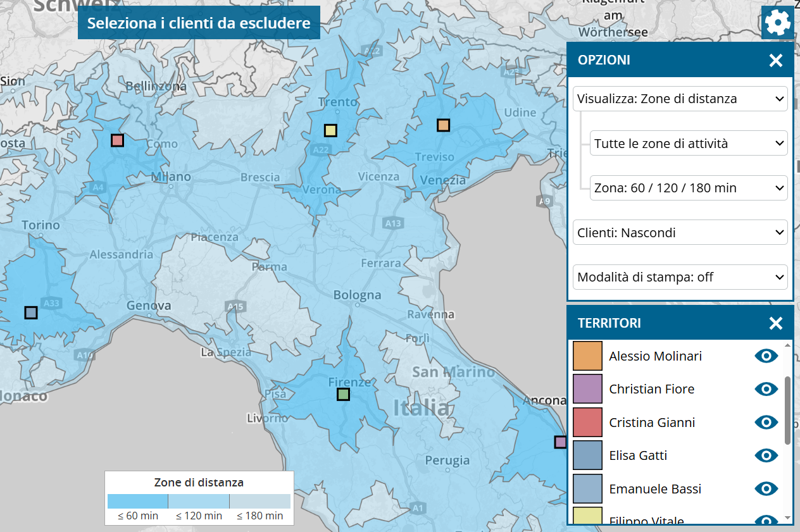
Task: Expand the Tutte le zone di attività dropdown
Action: coord(689,144)
